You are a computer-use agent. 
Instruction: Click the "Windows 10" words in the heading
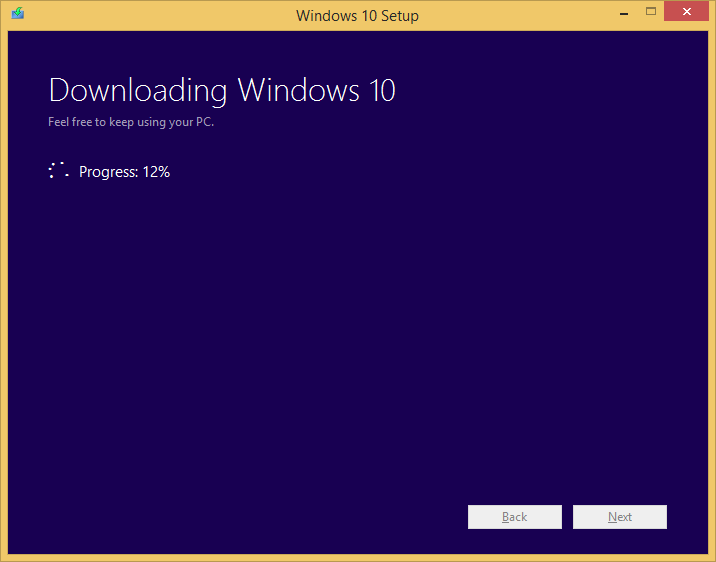pyautogui.click(x=317, y=91)
